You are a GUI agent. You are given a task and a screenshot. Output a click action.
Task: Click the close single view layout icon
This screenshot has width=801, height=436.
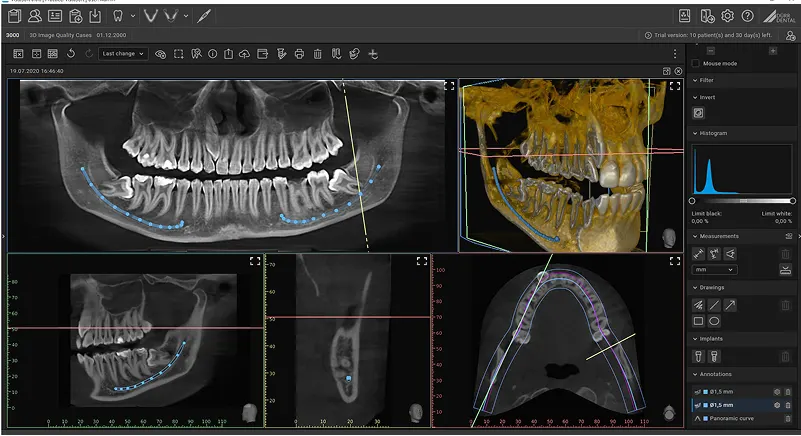click(18, 54)
